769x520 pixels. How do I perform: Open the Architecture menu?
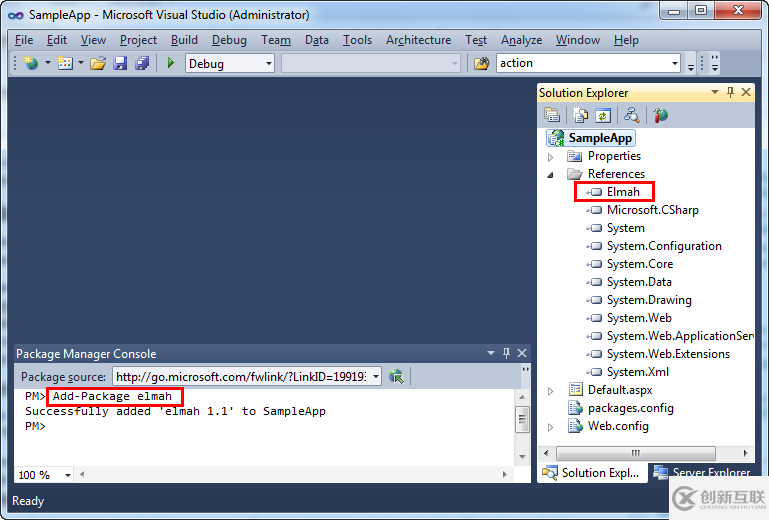click(418, 40)
